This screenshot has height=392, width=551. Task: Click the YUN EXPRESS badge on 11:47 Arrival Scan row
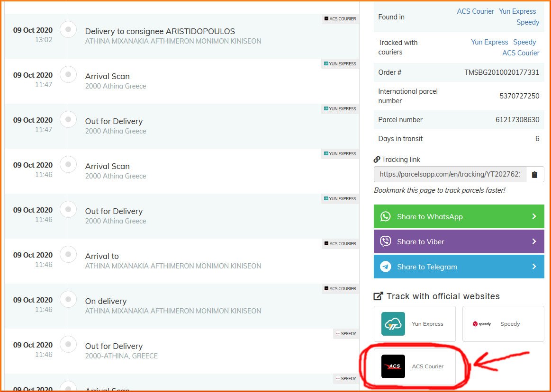pos(340,63)
